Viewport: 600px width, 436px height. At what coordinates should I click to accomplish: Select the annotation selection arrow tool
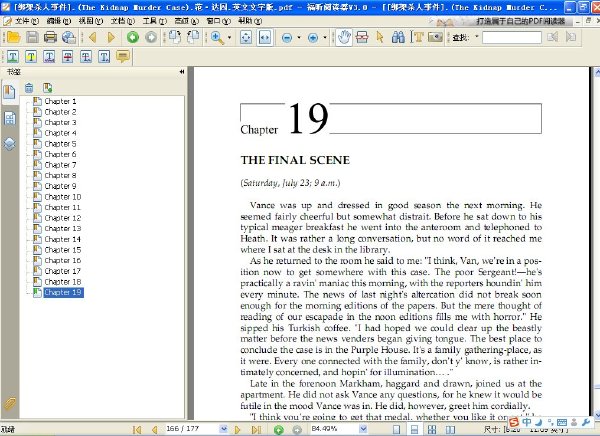click(x=380, y=37)
